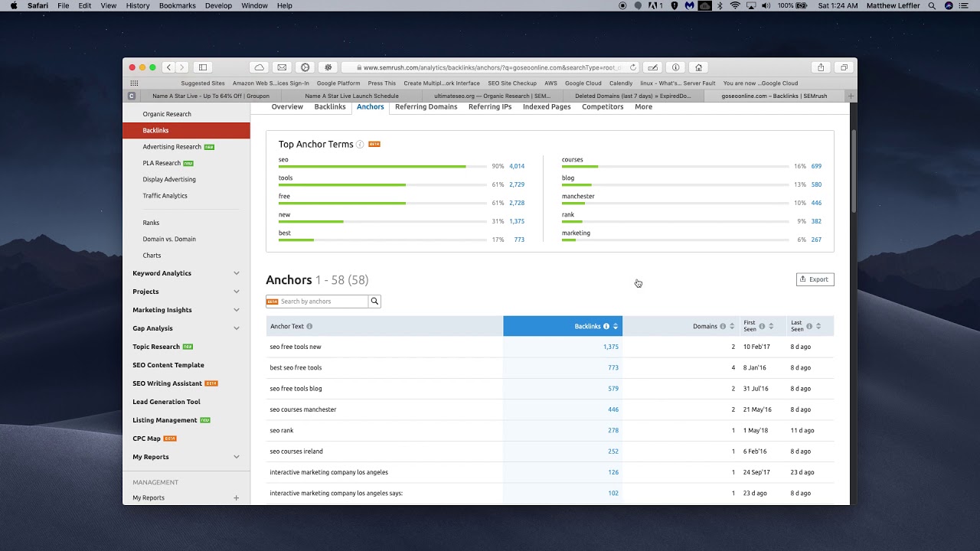The width and height of the screenshot is (980, 551).
Task: Open the Develop menu in the menu bar
Action: [218, 5]
